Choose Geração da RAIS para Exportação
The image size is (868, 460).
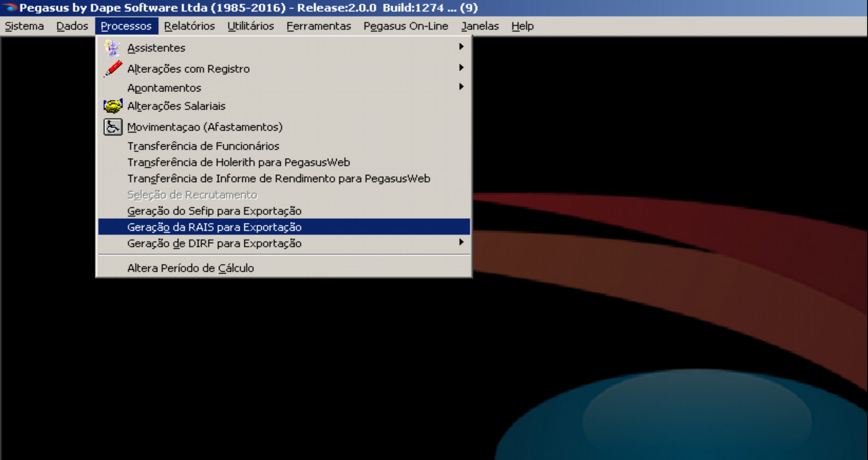284,227
